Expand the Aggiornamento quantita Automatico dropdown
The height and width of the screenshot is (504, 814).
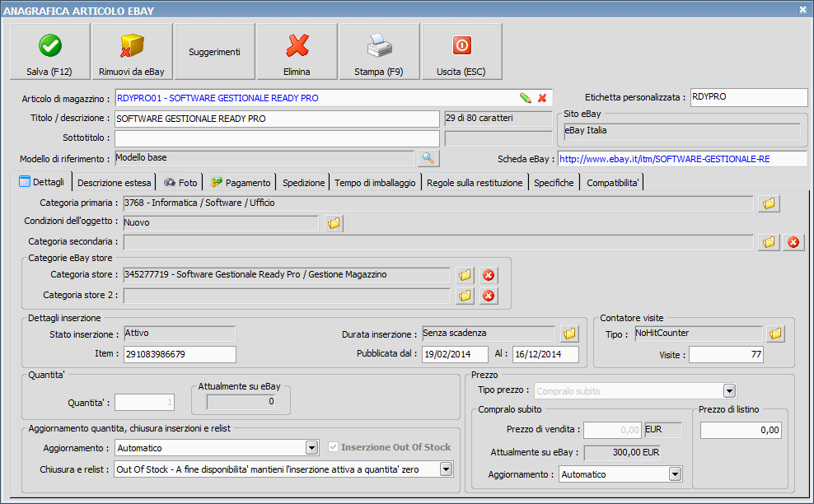(311, 448)
